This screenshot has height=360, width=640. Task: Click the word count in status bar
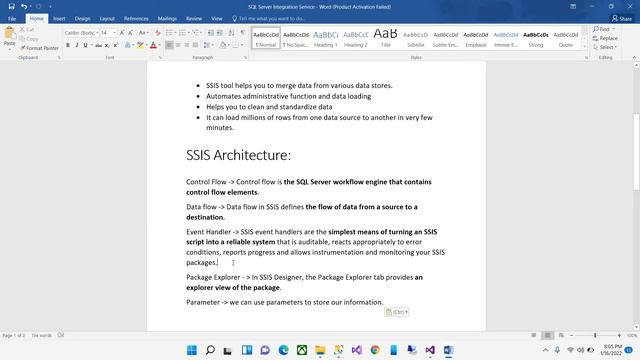(x=42, y=336)
